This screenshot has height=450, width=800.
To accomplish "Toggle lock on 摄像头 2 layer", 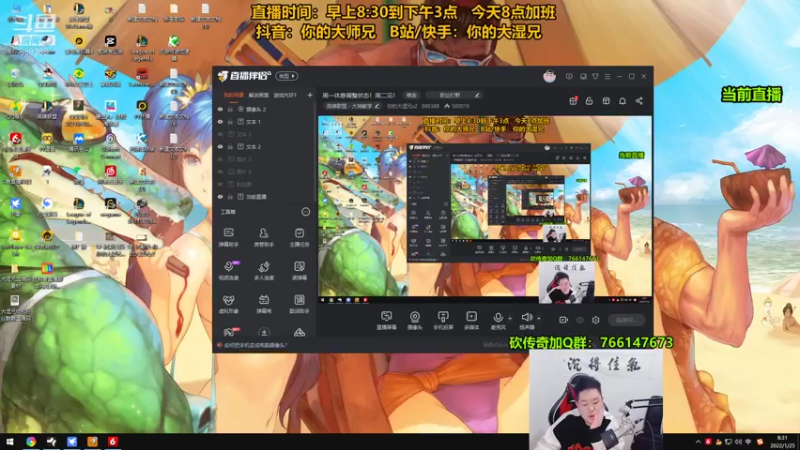I will coord(230,109).
